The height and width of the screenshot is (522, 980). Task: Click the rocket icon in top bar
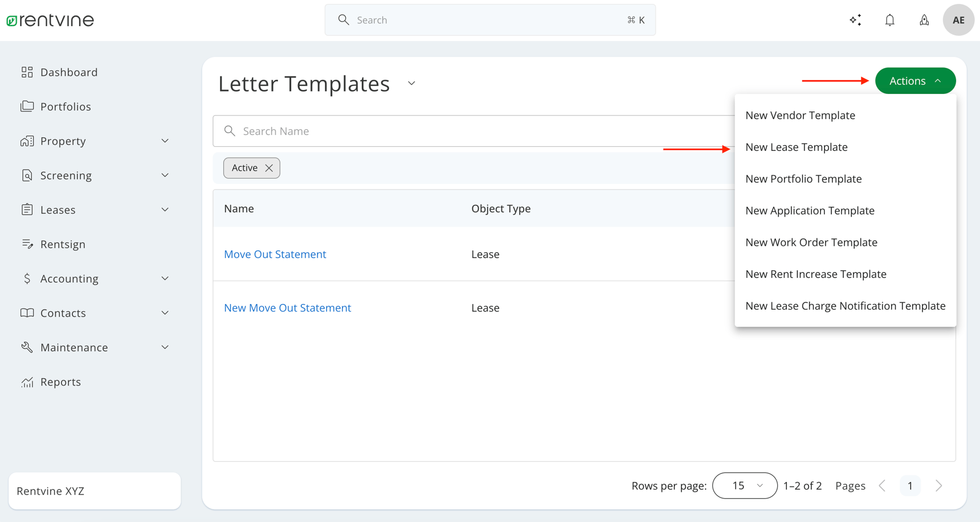(924, 20)
